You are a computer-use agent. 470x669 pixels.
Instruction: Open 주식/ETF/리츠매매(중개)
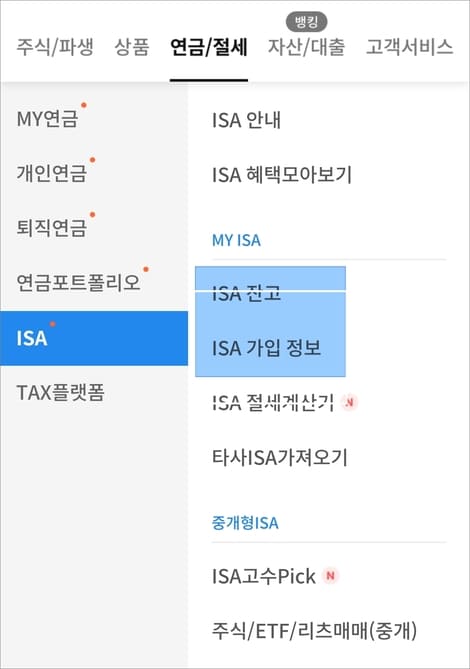tap(314, 631)
